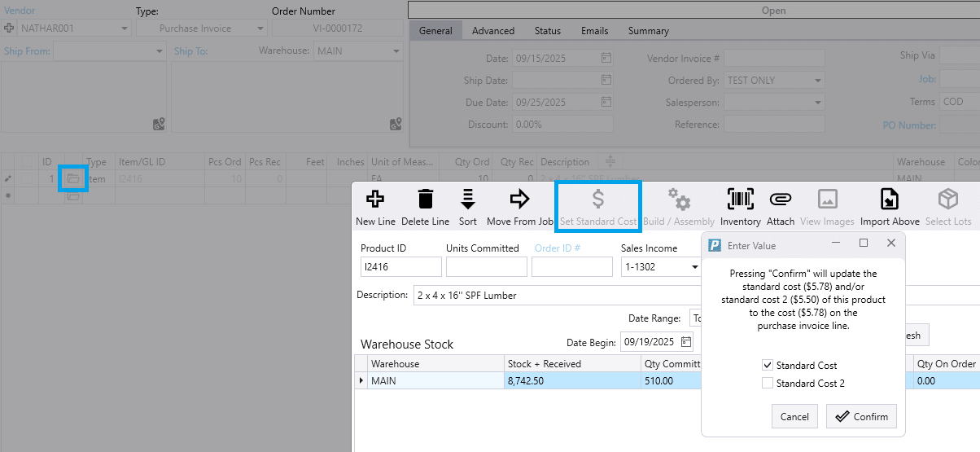
Task: Enable the Standard Cost 2 checkbox
Action: coord(767,384)
